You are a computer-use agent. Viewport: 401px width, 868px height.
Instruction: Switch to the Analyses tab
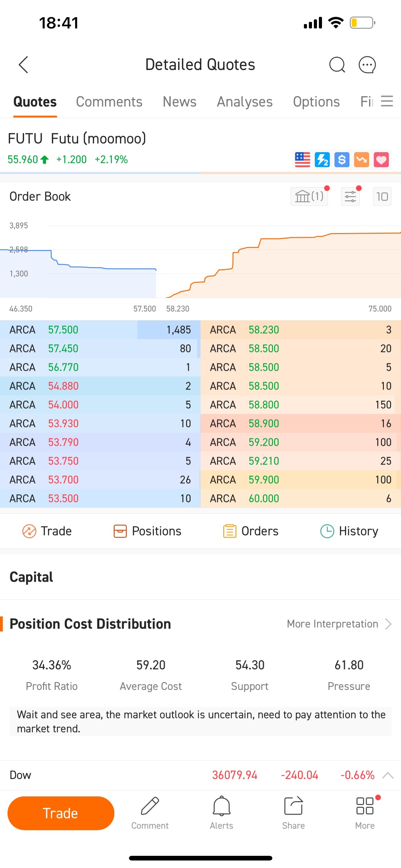(245, 102)
